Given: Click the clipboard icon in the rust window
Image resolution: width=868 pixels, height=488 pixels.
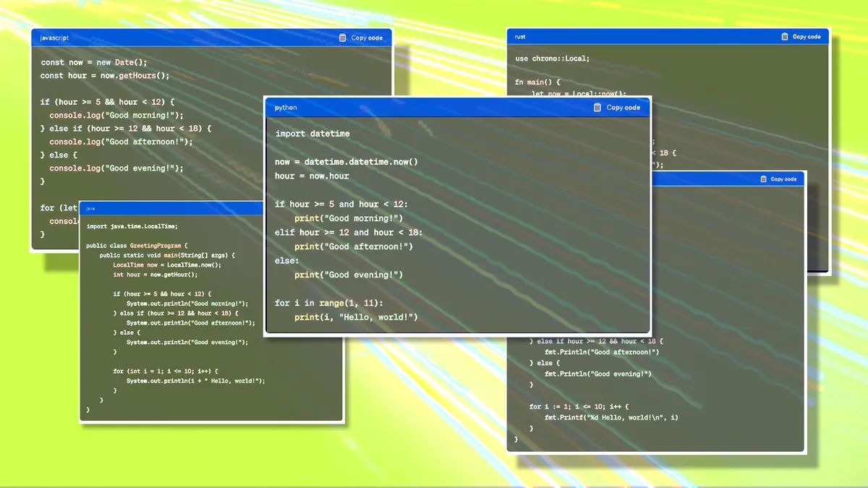Looking at the screenshot, I should 784,35.
